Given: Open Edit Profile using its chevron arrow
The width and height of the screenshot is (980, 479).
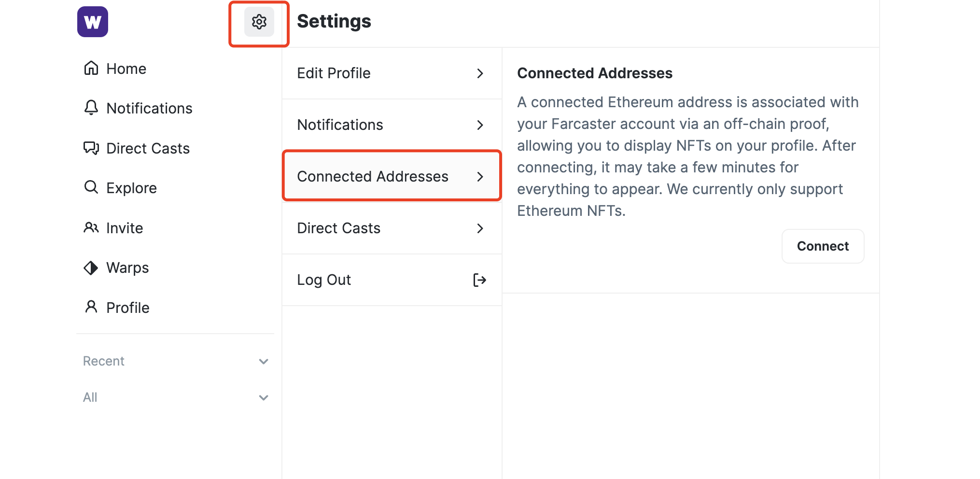Looking at the screenshot, I should pyautogui.click(x=480, y=73).
